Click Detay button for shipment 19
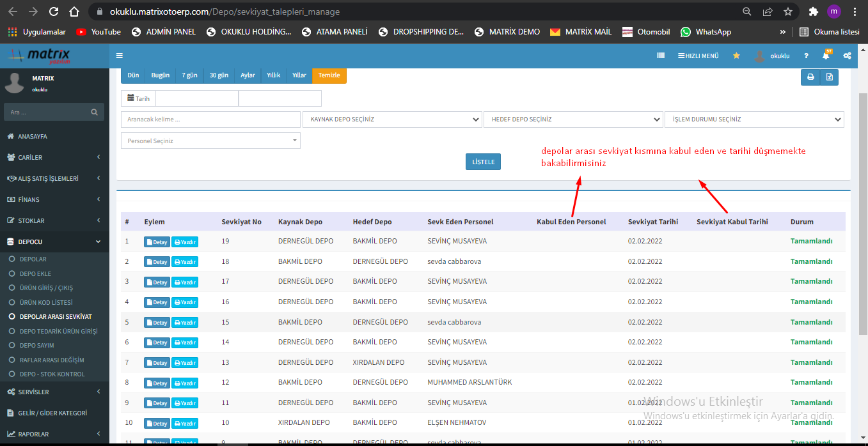Viewport: 868px width, 446px height. [x=157, y=242]
